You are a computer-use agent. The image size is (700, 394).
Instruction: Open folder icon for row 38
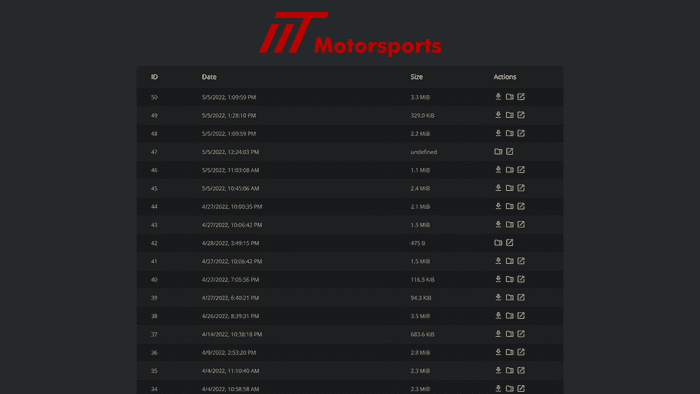coord(509,316)
